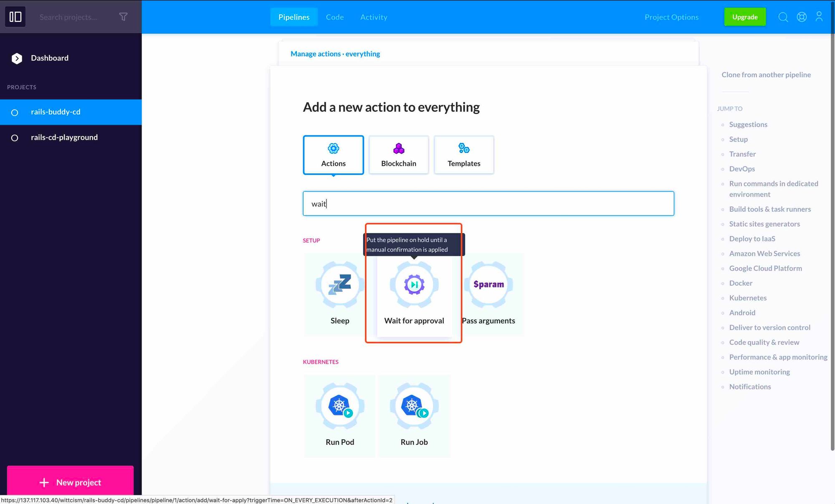The image size is (835, 504).
Task: Open the Code tab
Action: pyautogui.click(x=334, y=17)
